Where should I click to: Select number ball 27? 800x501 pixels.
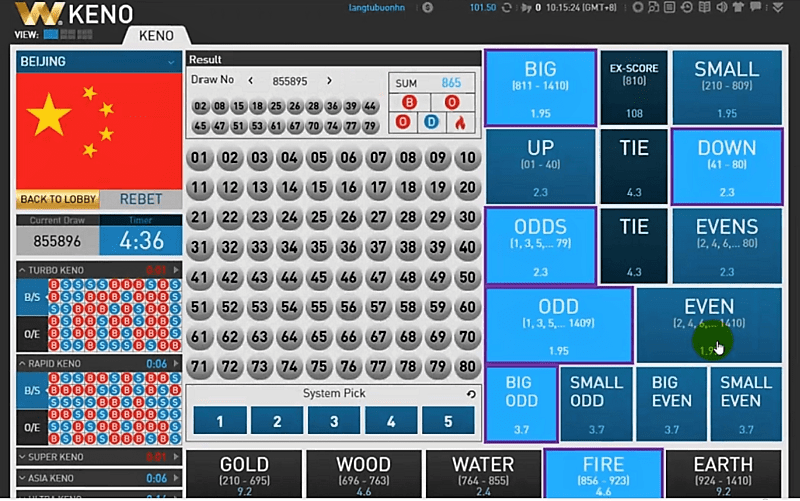pos(378,217)
